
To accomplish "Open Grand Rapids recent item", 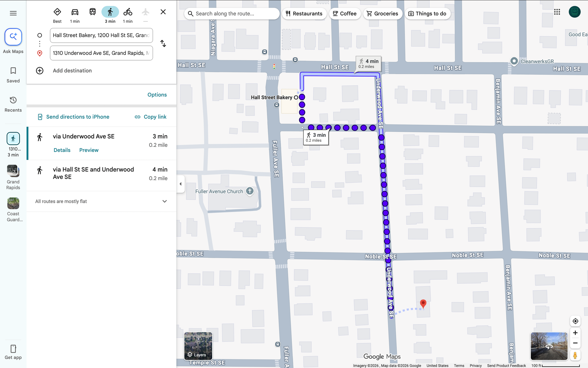I will [13, 177].
